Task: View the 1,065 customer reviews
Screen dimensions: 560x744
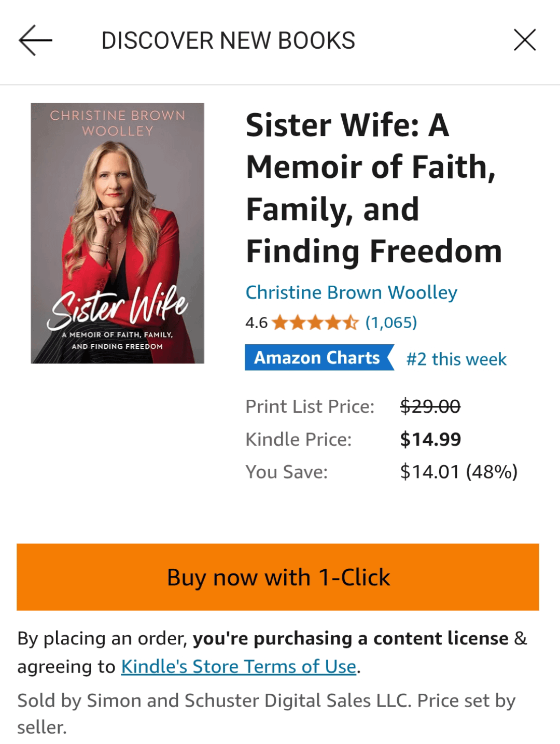Action: coord(391,323)
